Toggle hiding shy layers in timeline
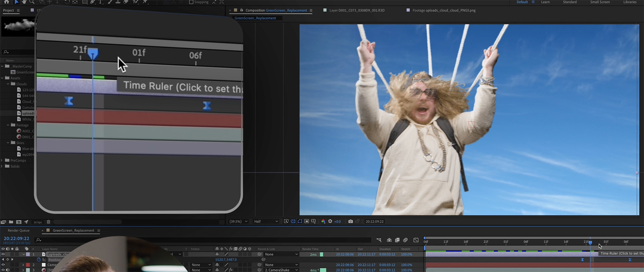 (x=389, y=240)
